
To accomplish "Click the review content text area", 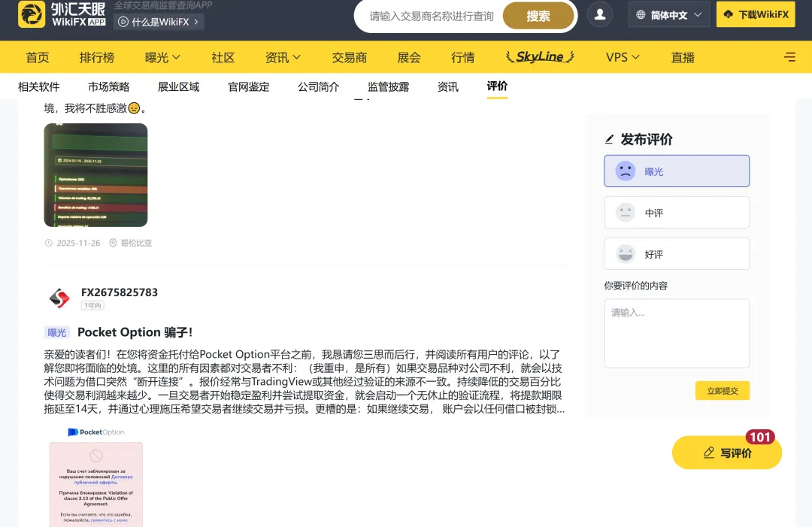I will coord(677,333).
